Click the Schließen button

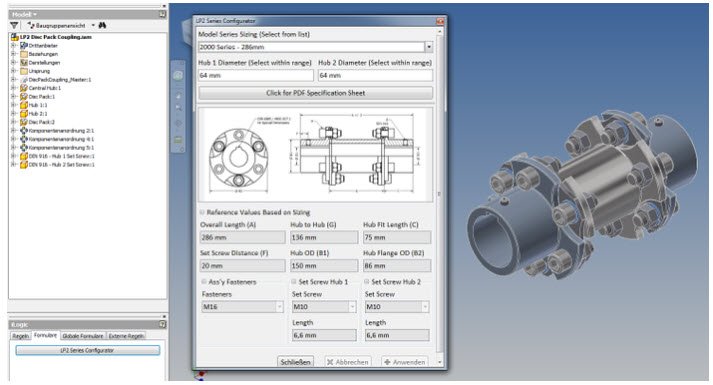296,362
